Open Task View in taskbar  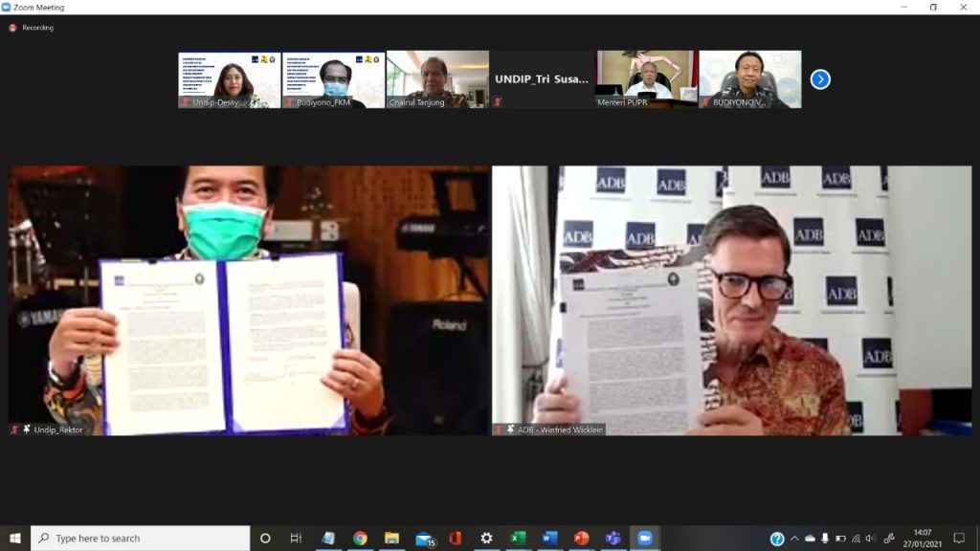click(296, 538)
